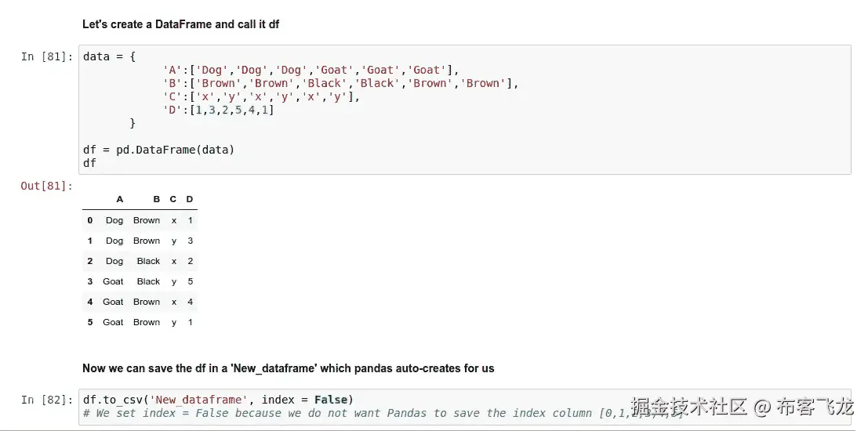This screenshot has height=431, width=868.
Task: Click the df = pd.DataFrame(data) line
Action: point(158,150)
